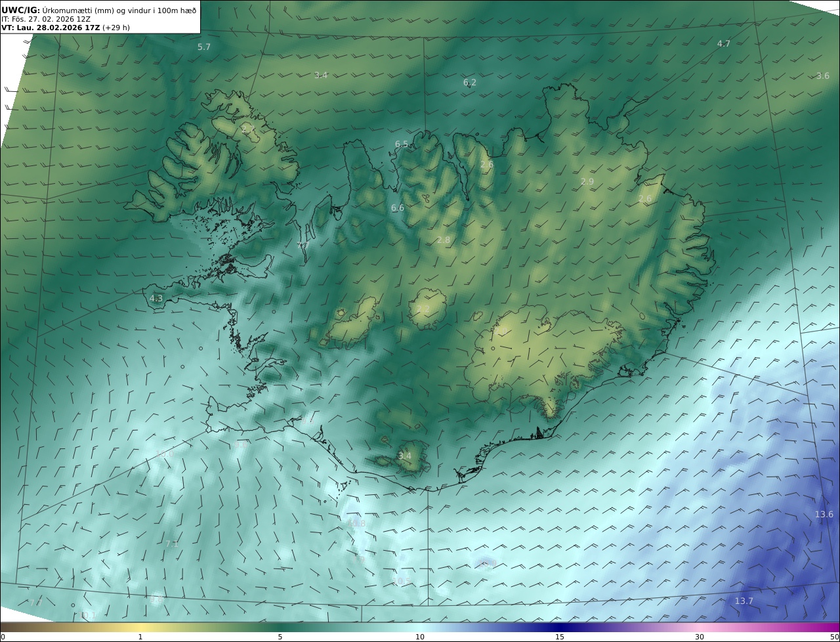The height and width of the screenshot is (642, 840).
Task: Click the 5 tick on the color scale
Action: click(x=280, y=637)
